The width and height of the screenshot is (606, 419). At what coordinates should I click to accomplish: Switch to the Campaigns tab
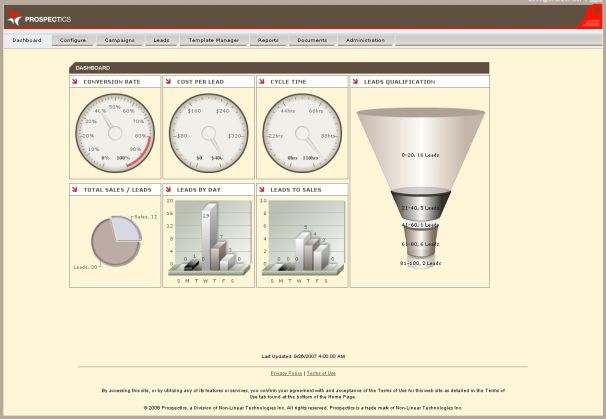coord(119,40)
